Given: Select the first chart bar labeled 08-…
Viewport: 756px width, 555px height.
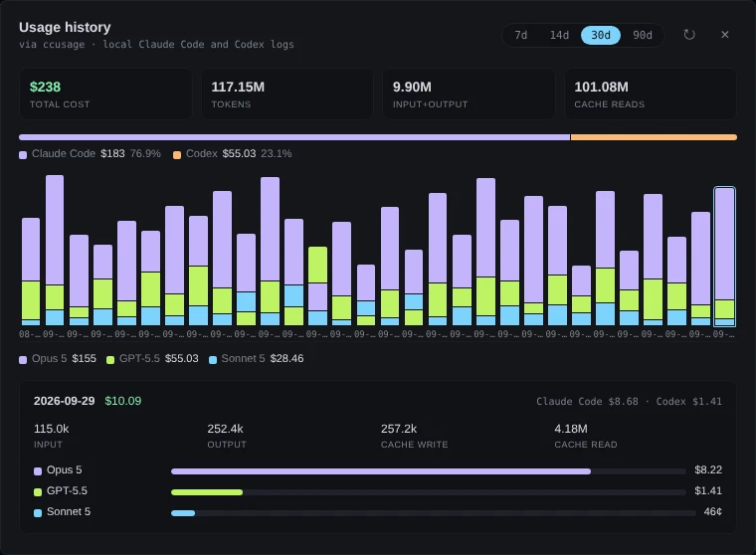Looking at the screenshot, I should pos(31,272).
